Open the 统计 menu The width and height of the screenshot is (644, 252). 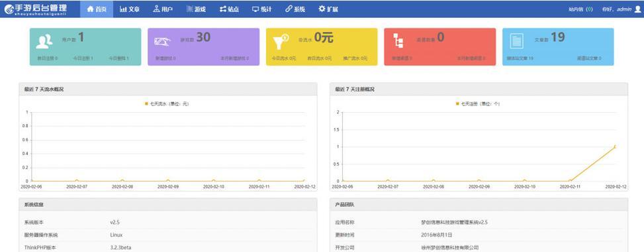click(x=261, y=9)
